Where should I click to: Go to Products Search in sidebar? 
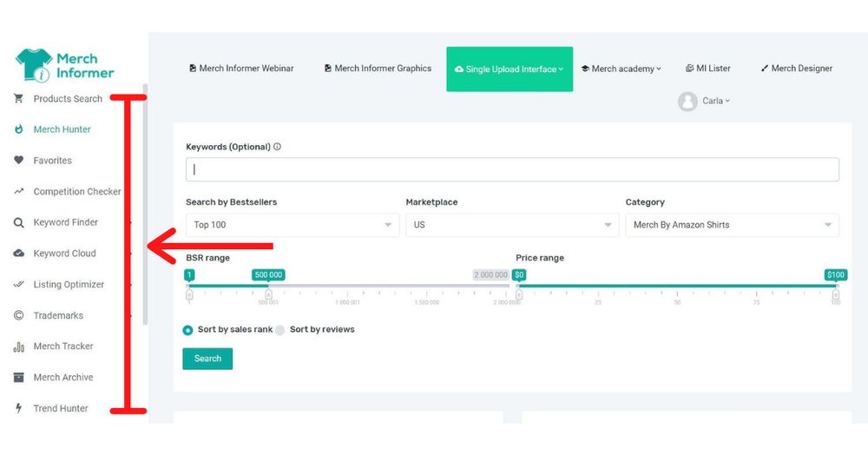pos(68,99)
